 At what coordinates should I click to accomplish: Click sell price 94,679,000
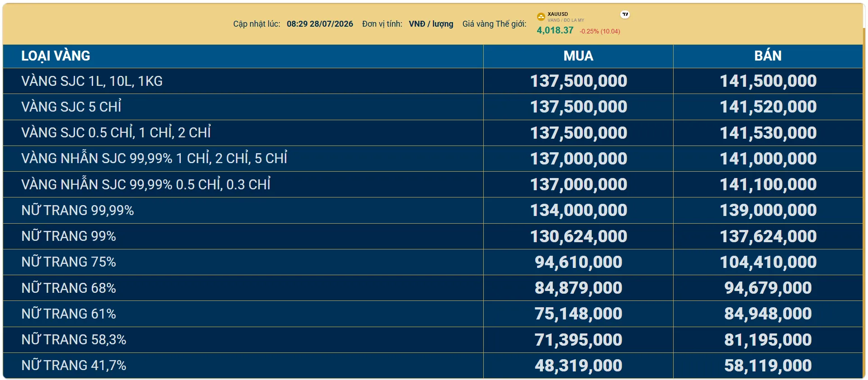(x=768, y=288)
